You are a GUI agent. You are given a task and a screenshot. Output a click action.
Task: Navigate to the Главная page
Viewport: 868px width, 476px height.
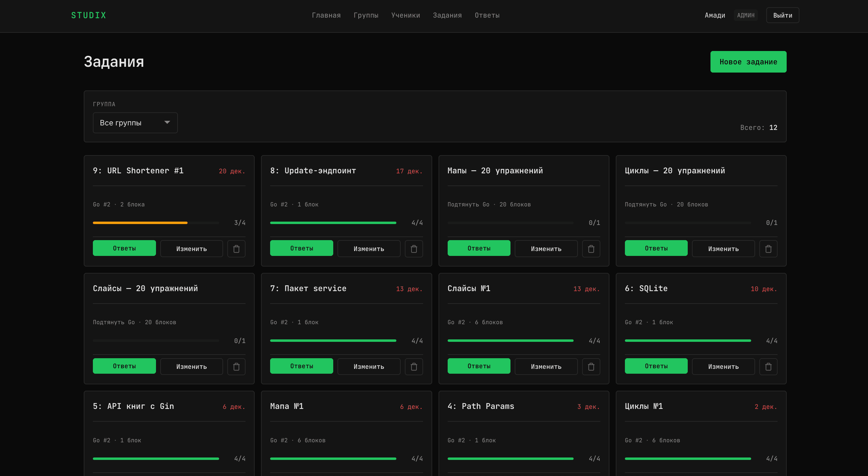tap(326, 15)
